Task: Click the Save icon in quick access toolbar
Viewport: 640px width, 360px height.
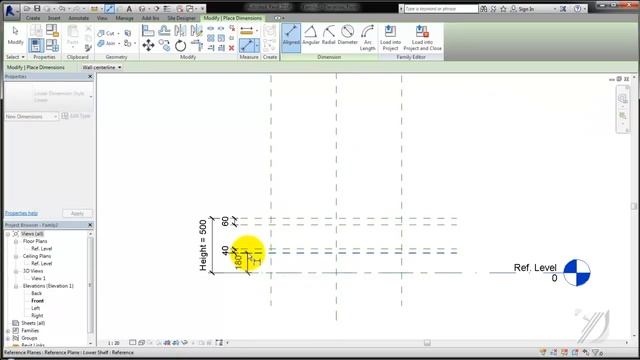Action: [37, 8]
